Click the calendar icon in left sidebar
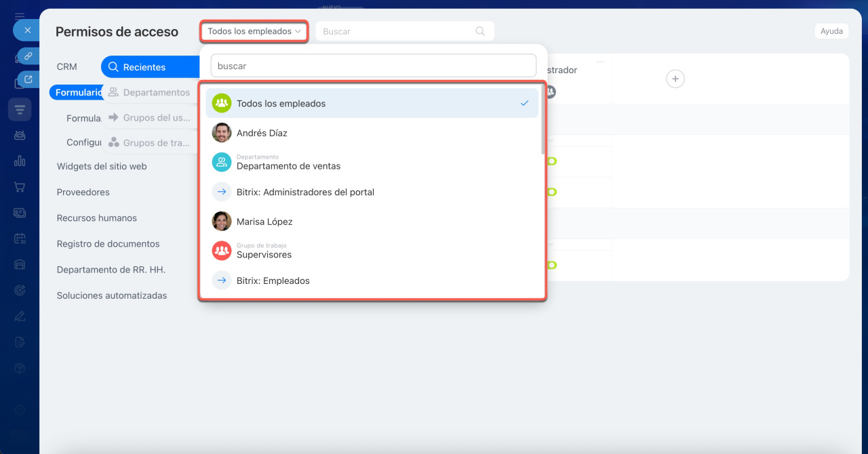 20,239
